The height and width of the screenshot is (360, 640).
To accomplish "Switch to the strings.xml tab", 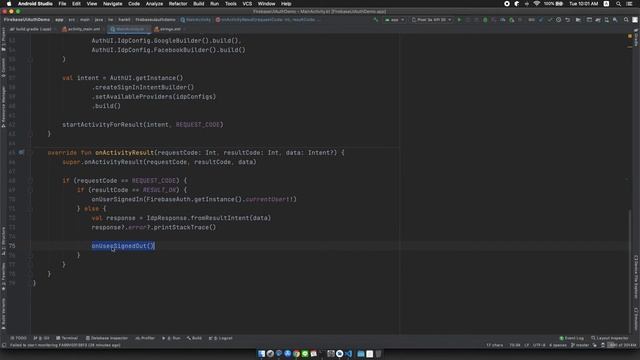I will [x=168, y=29].
